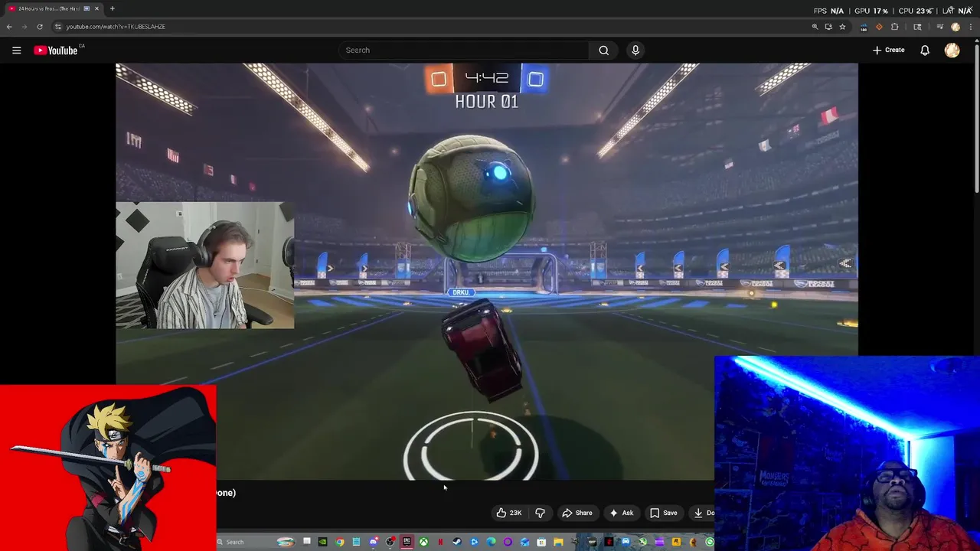Play or pause the Rocket League video
This screenshot has width=980, height=551.
click(x=487, y=272)
